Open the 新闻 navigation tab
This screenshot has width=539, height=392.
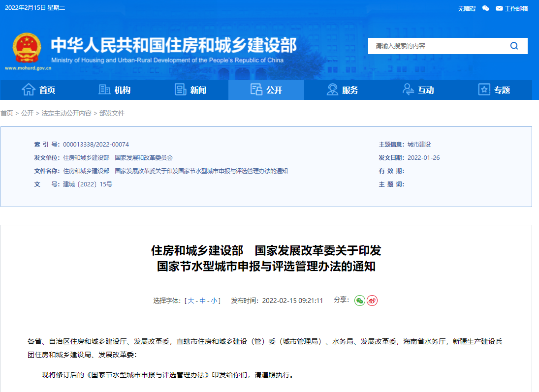click(x=190, y=90)
